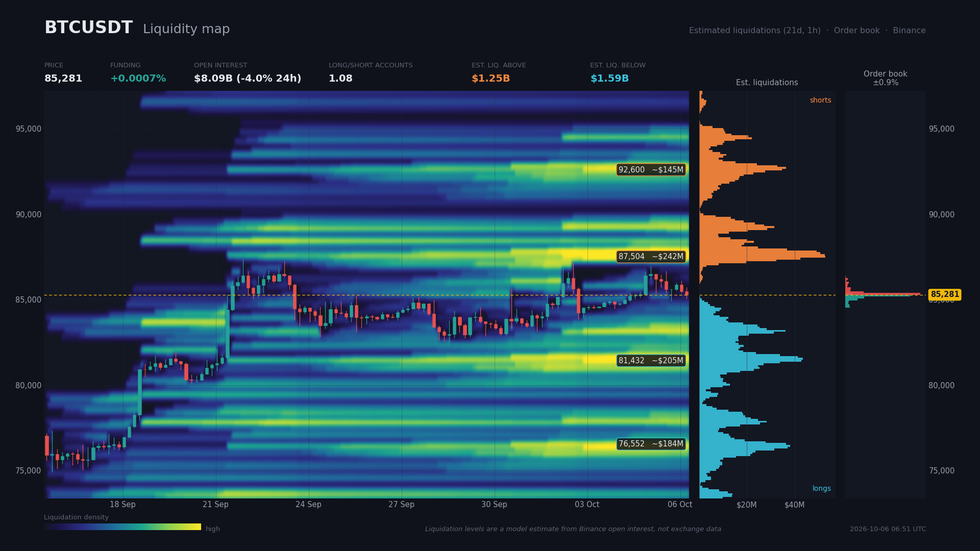Click the left axis 80,000 price label
Image resolution: width=980 pixels, height=551 pixels.
coord(29,385)
